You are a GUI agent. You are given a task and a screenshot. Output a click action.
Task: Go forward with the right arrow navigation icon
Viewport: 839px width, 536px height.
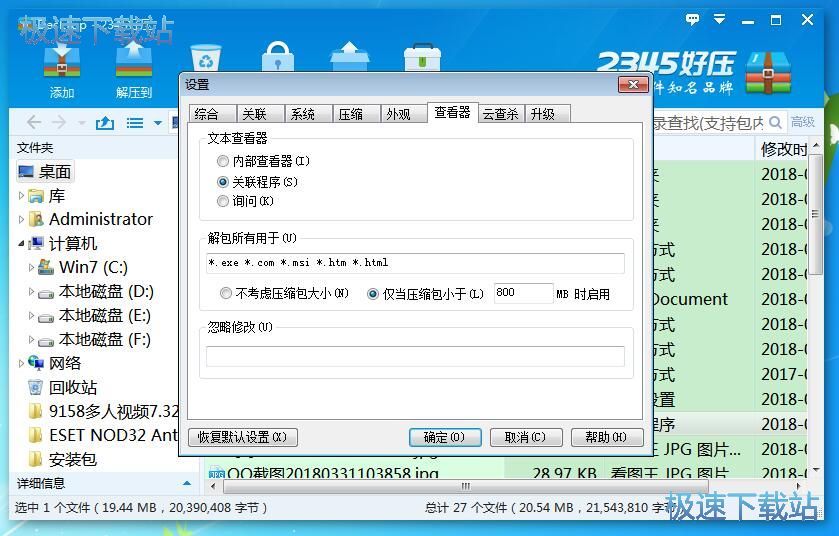[x=59, y=122]
